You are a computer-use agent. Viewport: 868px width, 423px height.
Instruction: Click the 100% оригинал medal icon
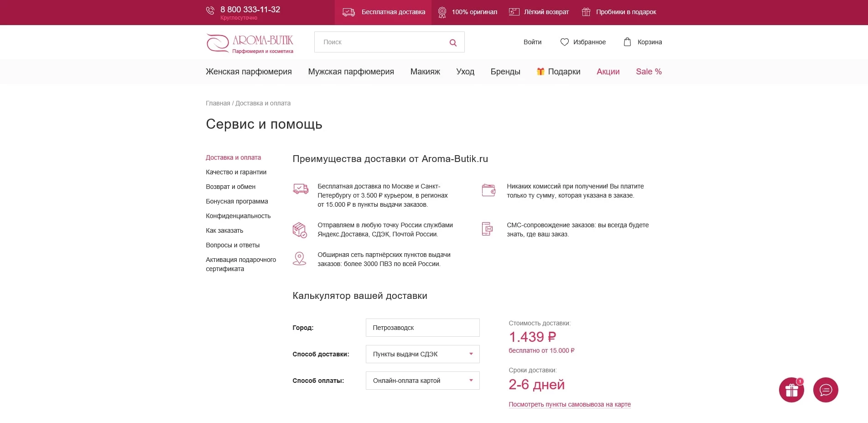point(441,12)
